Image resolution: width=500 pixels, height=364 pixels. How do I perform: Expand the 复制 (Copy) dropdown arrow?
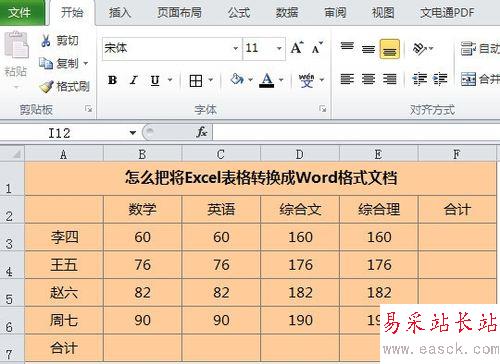(x=86, y=63)
